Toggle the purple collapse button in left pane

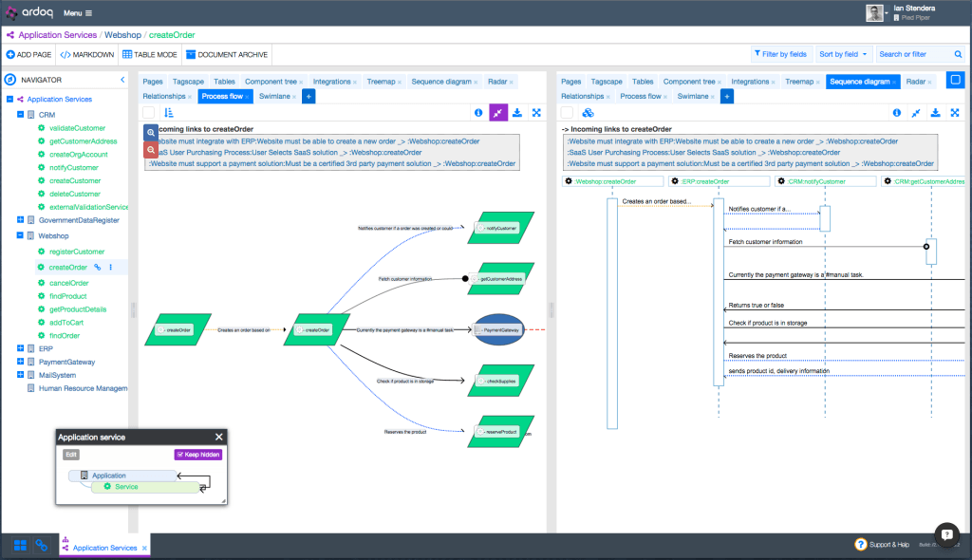click(x=498, y=113)
